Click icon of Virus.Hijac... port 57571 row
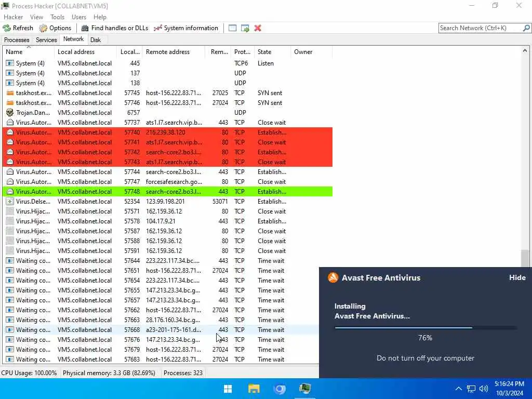This screenshot has height=399, width=532. 10,211
